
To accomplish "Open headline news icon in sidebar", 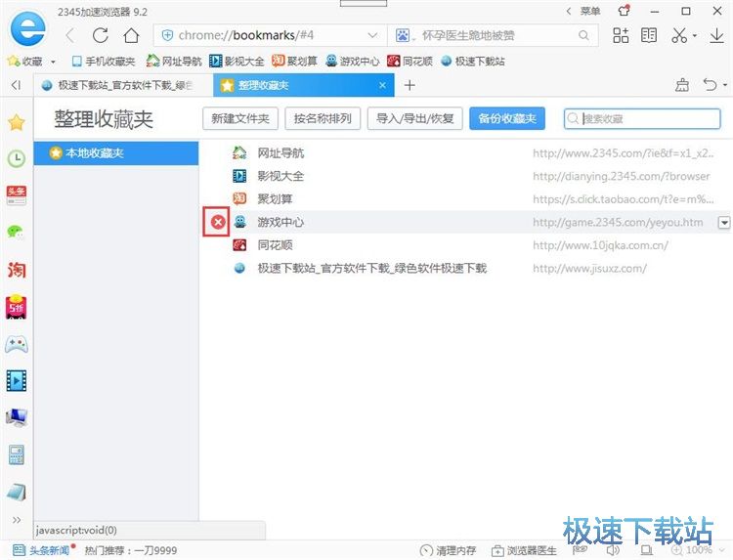I will click(x=17, y=195).
